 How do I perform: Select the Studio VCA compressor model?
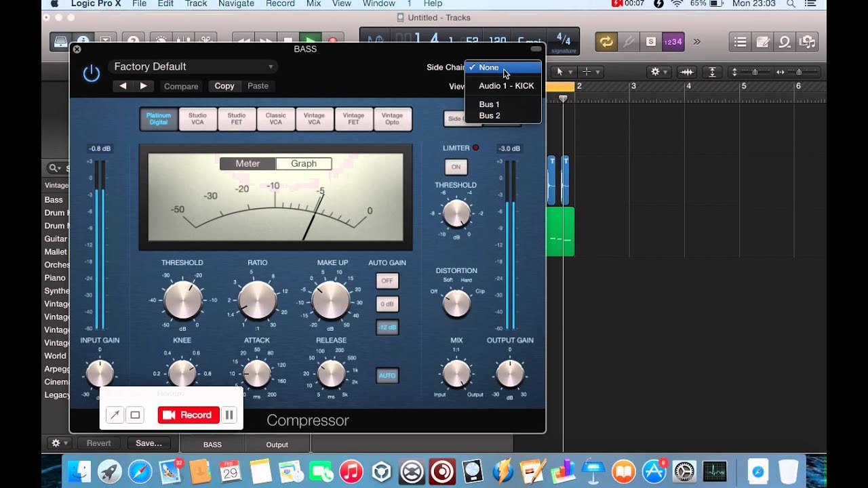click(x=197, y=119)
